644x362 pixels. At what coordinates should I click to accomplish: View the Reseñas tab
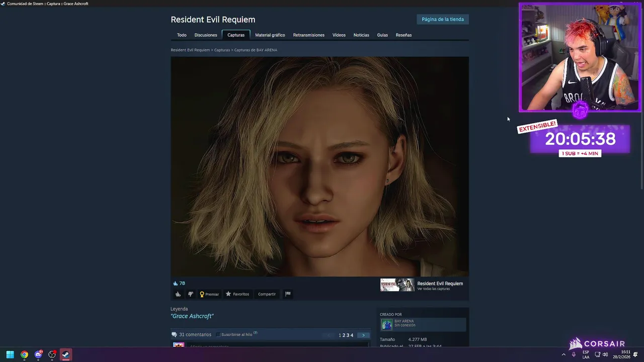[404, 35]
